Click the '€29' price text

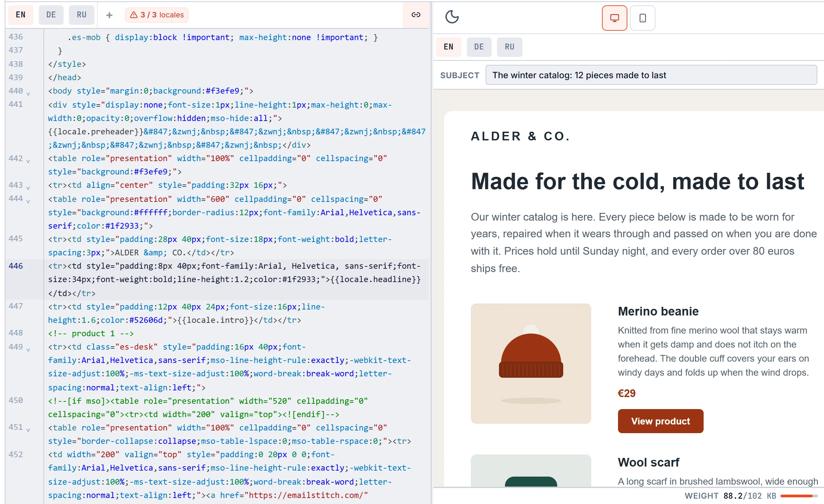coord(626,393)
